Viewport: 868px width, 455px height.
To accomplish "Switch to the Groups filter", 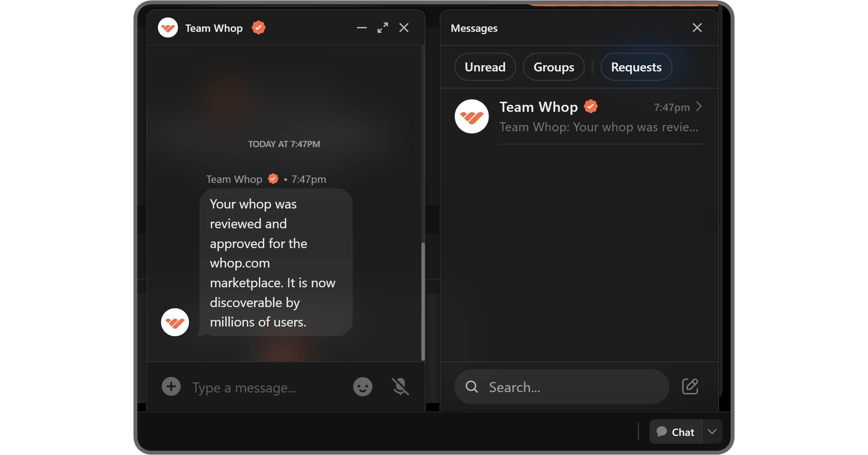I will [x=553, y=67].
